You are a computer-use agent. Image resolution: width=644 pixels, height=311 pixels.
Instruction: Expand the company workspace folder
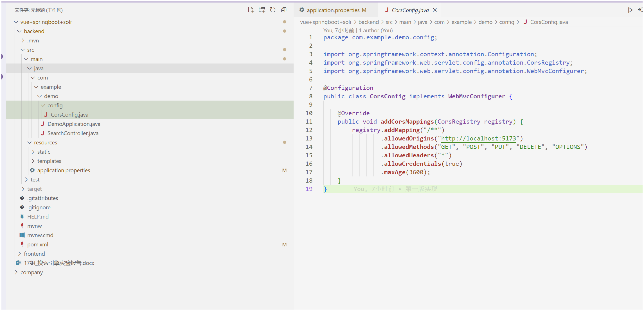pyautogui.click(x=31, y=272)
